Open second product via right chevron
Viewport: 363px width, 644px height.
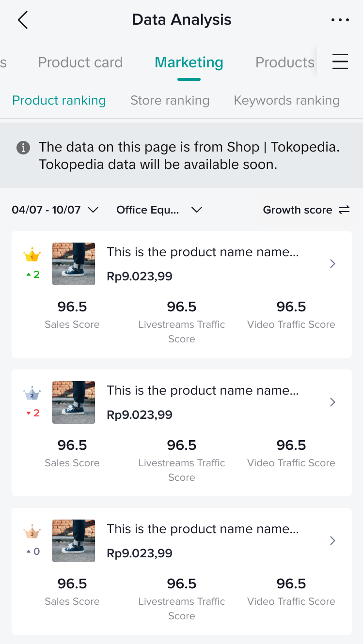[332, 402]
